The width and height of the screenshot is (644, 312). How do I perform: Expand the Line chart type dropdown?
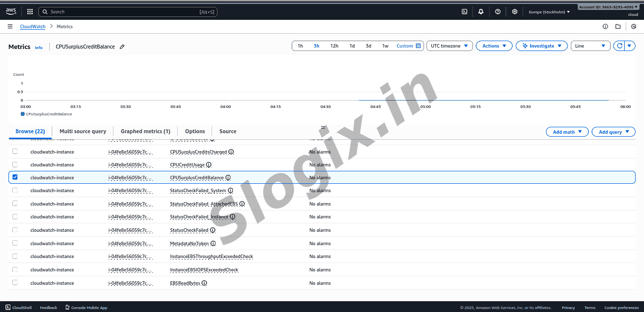[x=590, y=46]
